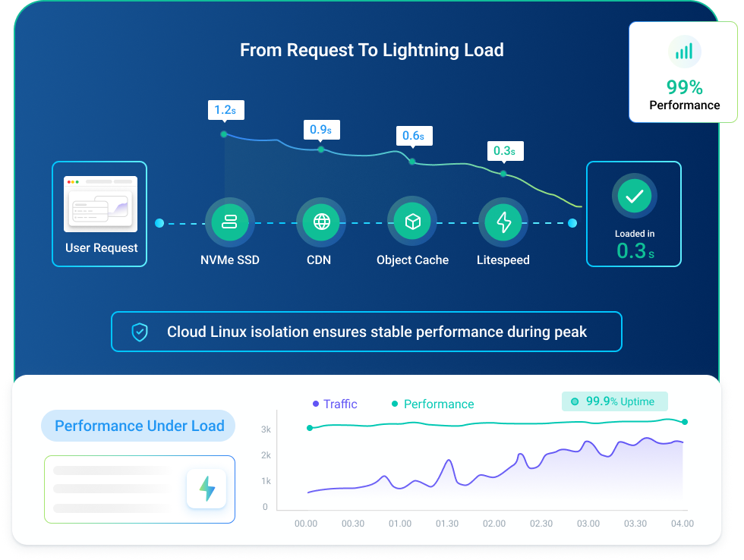Image resolution: width=744 pixels, height=560 pixels.
Task: Click the bar chart icon above 99%
Action: click(684, 52)
